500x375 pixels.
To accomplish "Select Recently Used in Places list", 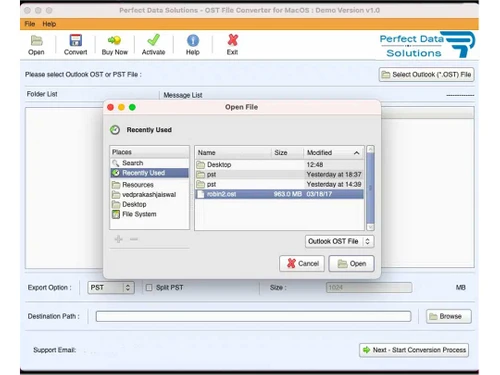I will (149, 173).
